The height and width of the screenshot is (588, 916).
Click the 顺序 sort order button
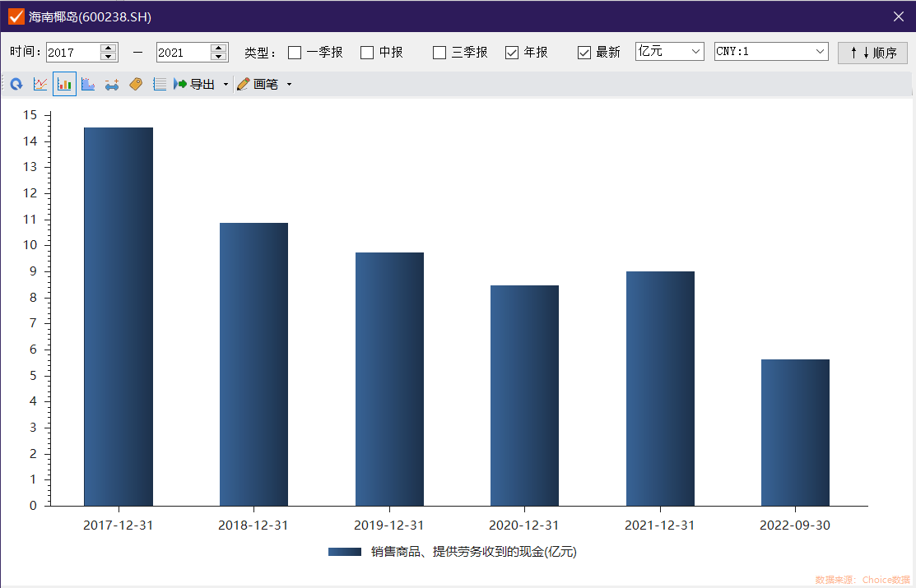coord(872,53)
